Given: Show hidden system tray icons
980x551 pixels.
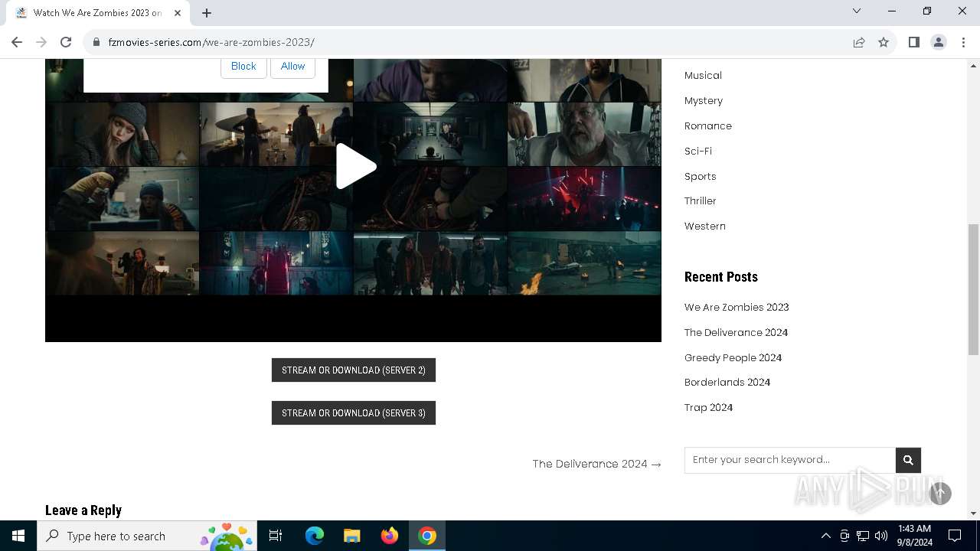Looking at the screenshot, I should pyautogui.click(x=825, y=536).
